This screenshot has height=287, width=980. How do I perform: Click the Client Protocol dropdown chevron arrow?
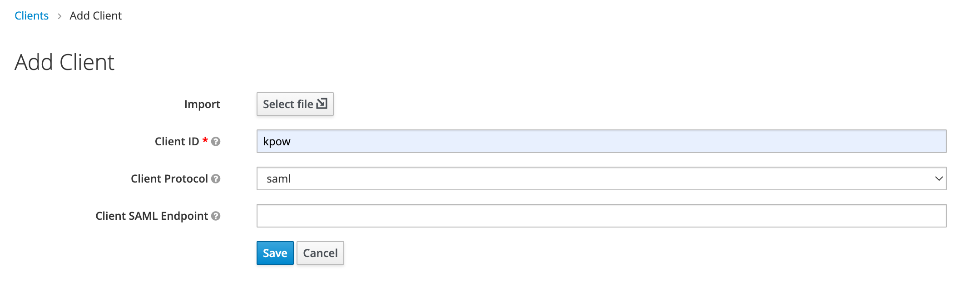939,178
